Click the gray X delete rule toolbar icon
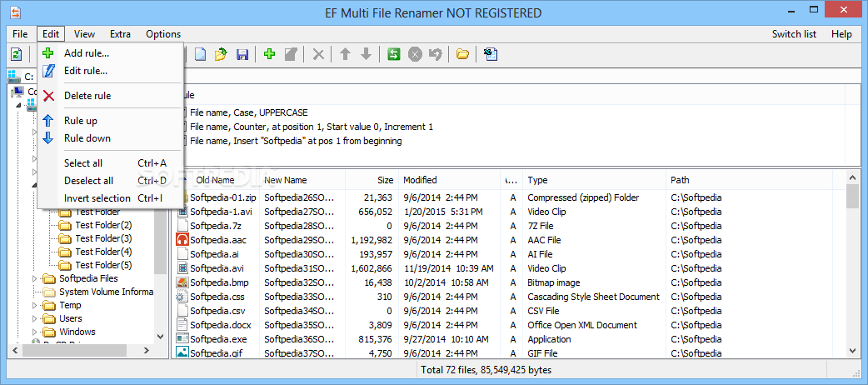Screen dimensions: 868x385 click(318, 54)
